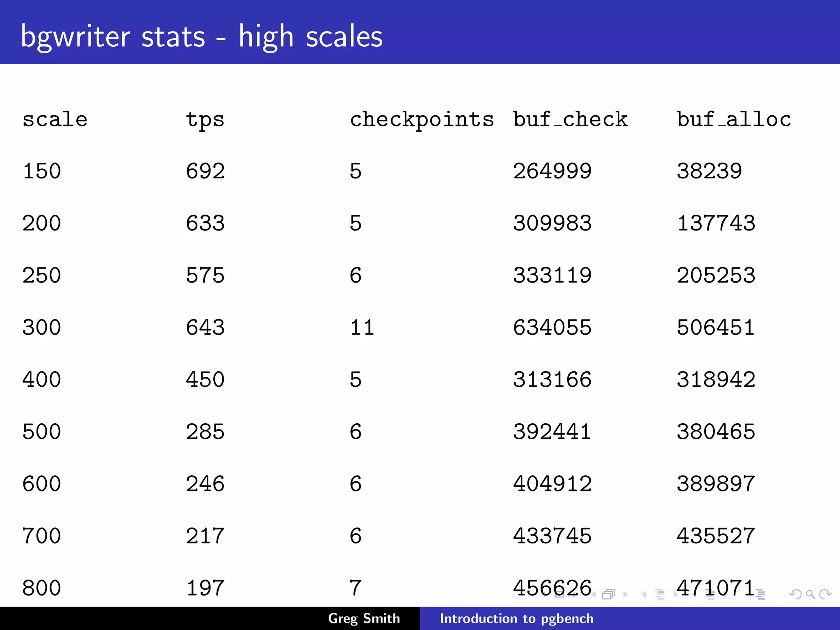840x630 pixels.
Task: Click buf_check value 392441
Action: [x=552, y=431]
